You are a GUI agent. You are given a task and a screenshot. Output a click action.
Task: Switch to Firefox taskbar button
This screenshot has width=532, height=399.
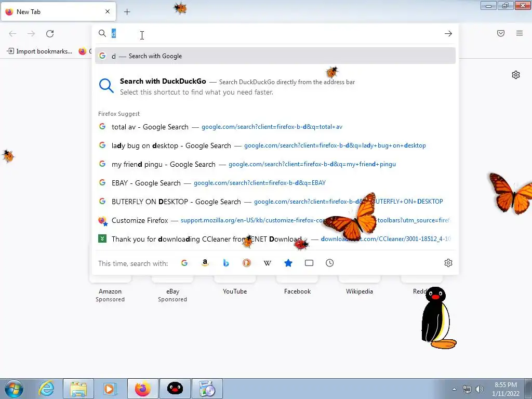click(143, 389)
